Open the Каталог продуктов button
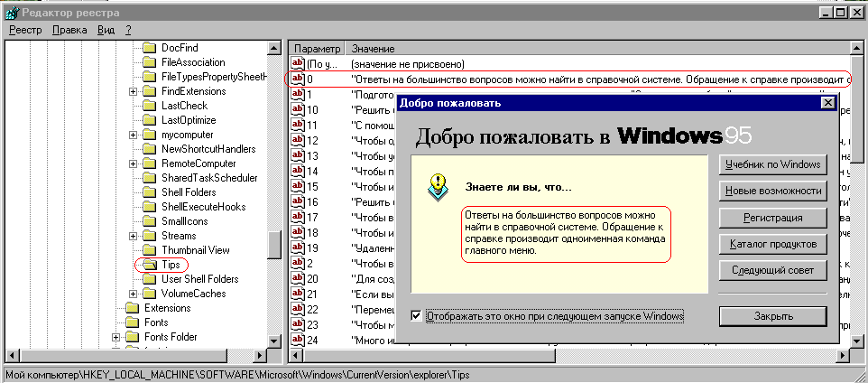Image resolution: width=868 pixels, height=383 pixels. [772, 245]
